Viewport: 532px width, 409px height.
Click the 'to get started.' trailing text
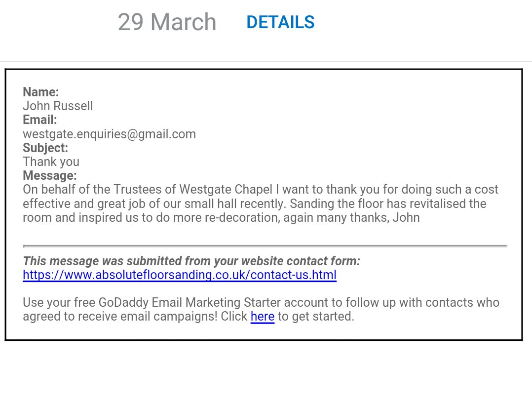coord(316,317)
